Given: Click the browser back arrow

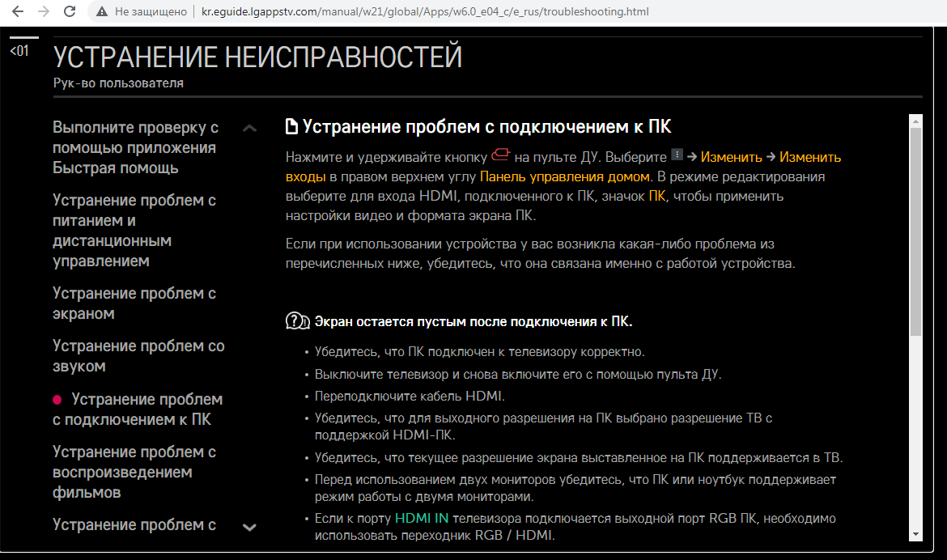Looking at the screenshot, I should coord(17,12).
